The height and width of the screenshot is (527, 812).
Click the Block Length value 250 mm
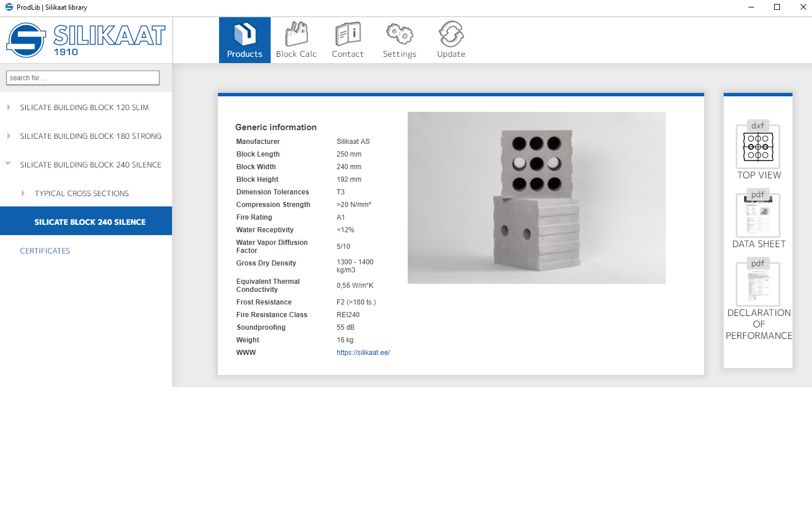[x=349, y=154]
